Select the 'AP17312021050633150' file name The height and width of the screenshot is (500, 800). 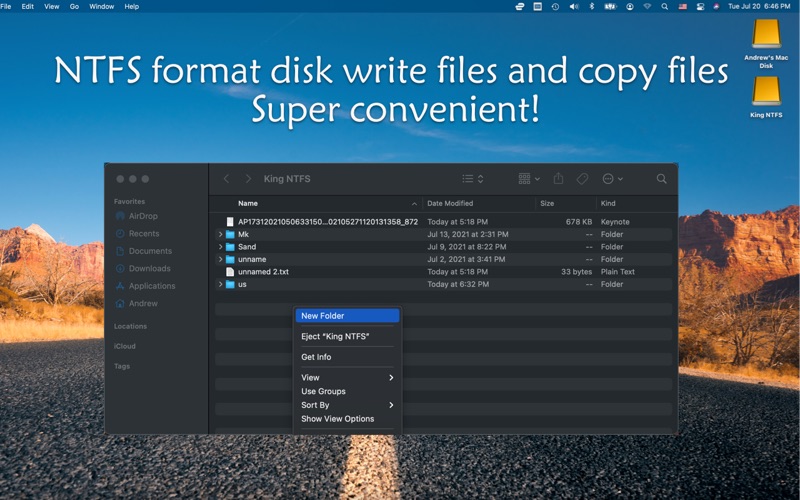[x=328, y=221]
